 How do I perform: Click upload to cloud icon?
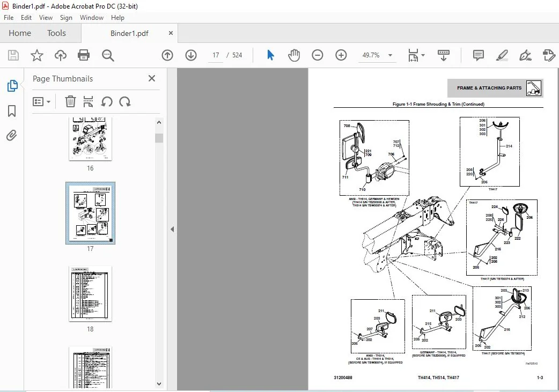point(61,55)
